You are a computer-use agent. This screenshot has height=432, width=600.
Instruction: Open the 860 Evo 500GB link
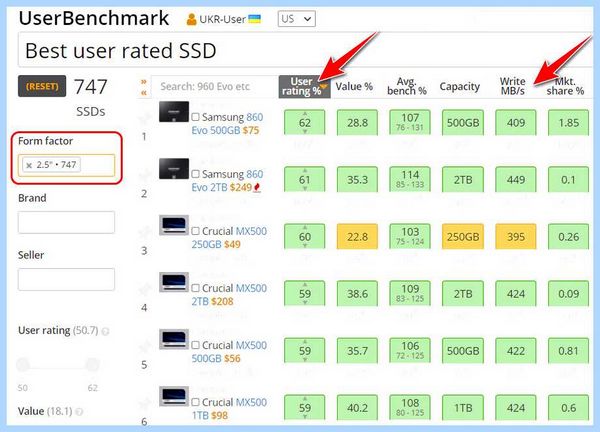(x=227, y=124)
